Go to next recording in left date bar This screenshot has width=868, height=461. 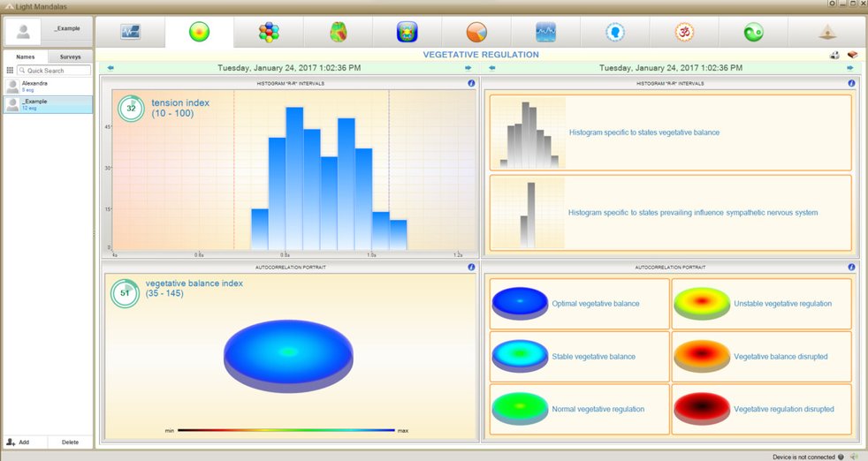(468, 68)
